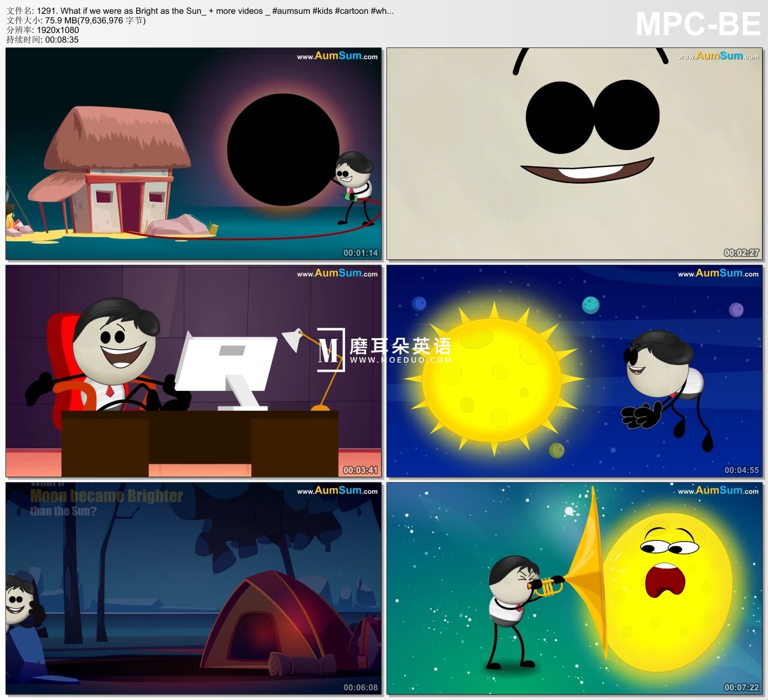Open the thumbnail with the camping tent at night
The height and width of the screenshot is (700, 768).
[193, 588]
